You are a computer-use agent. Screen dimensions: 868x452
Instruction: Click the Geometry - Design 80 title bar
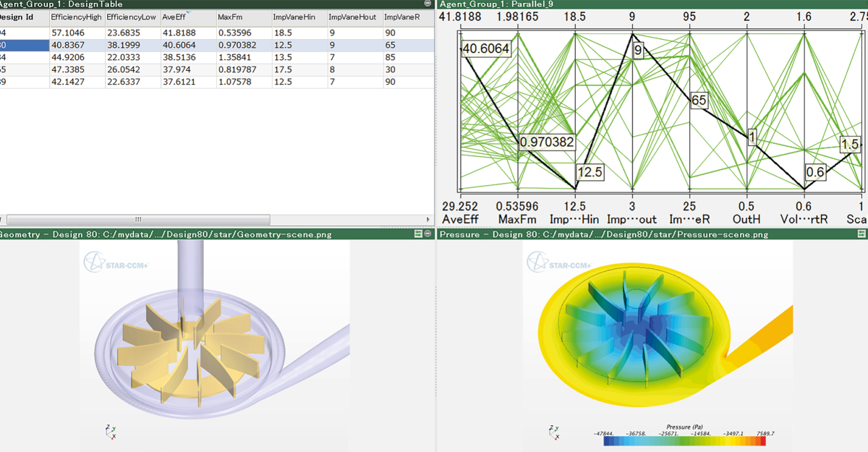coord(109,234)
